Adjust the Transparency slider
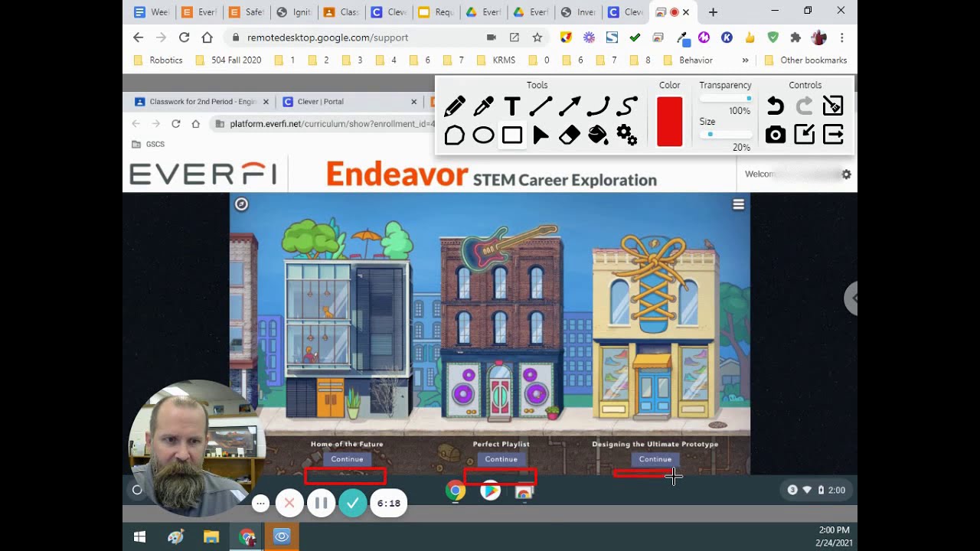The width and height of the screenshot is (980, 551). [725, 99]
